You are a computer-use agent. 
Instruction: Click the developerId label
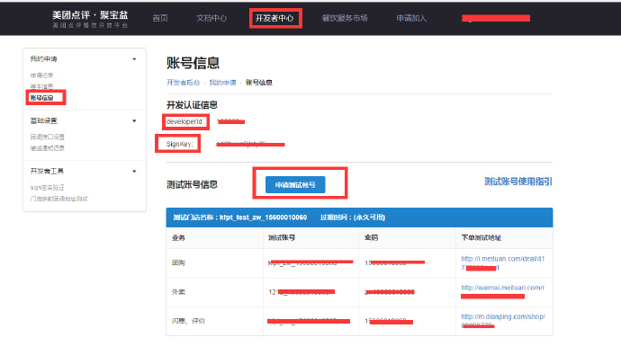185,121
